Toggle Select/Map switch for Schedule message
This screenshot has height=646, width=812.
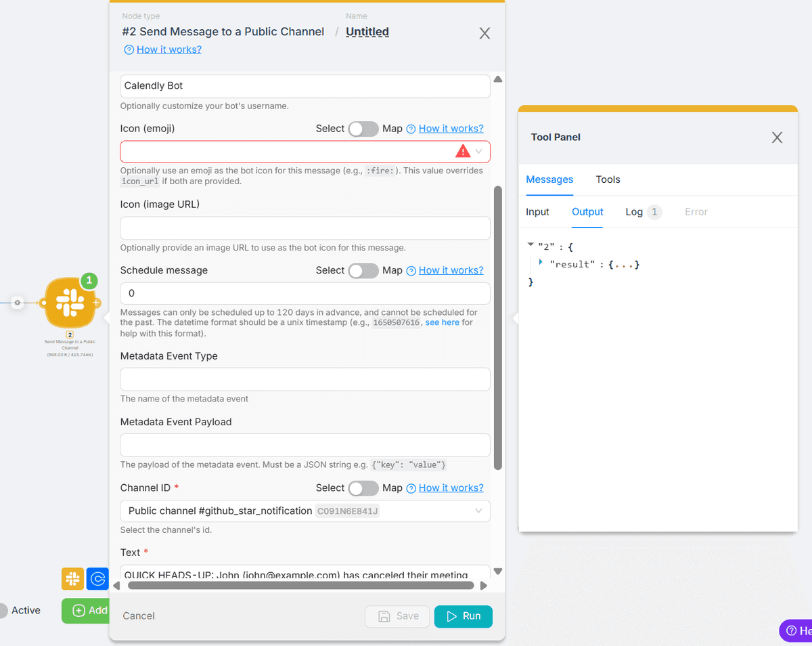(363, 271)
